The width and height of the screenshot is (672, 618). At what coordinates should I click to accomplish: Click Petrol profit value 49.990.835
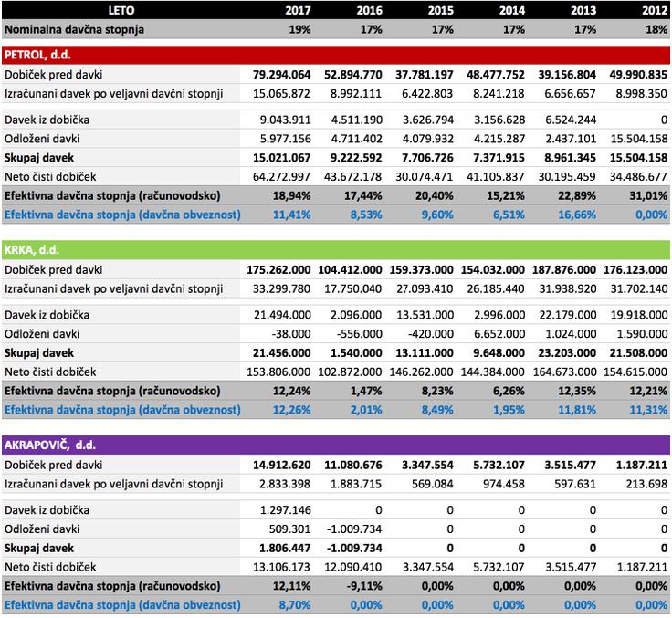638,75
